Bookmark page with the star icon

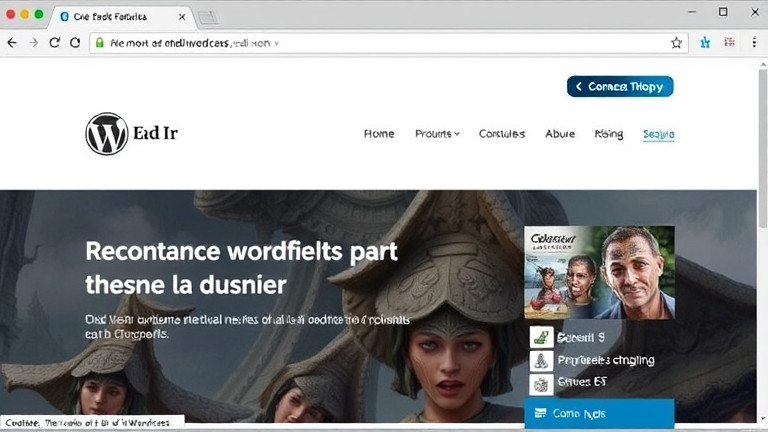(x=676, y=43)
